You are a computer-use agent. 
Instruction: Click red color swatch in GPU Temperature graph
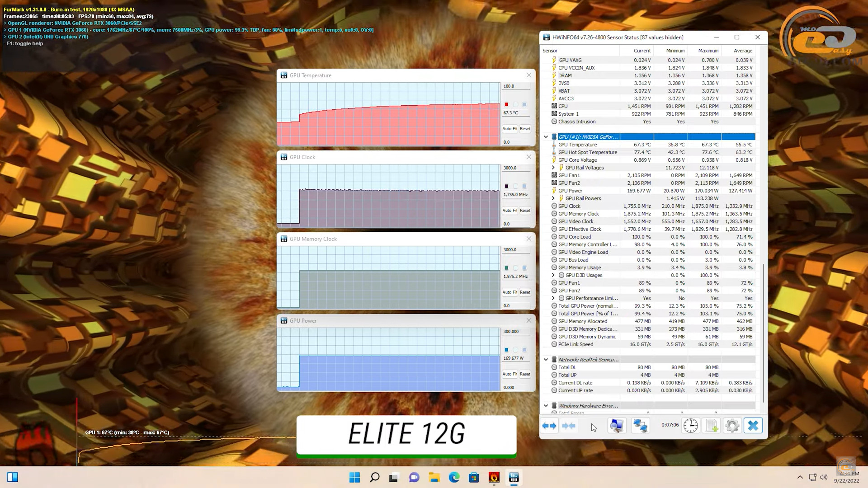point(506,104)
